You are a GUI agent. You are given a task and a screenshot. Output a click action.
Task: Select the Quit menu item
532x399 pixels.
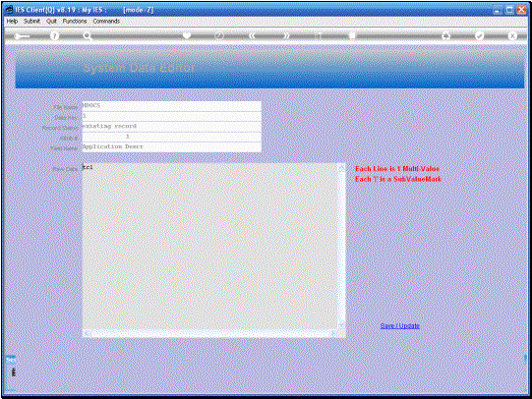51,21
